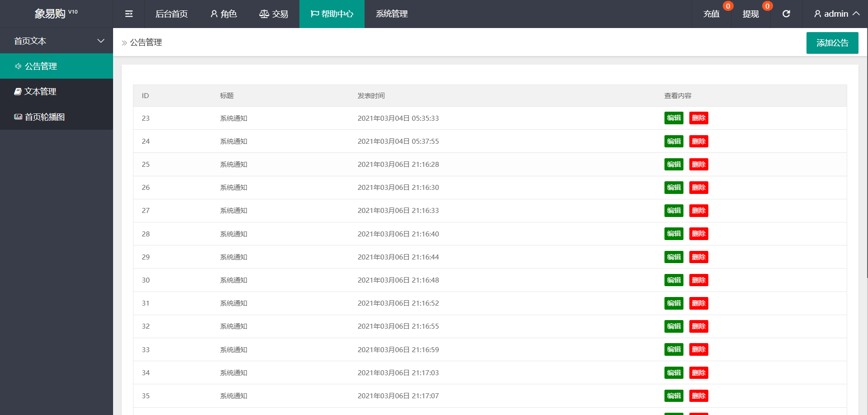Select 公告管理 in the sidebar
The image size is (868, 415).
click(57, 66)
